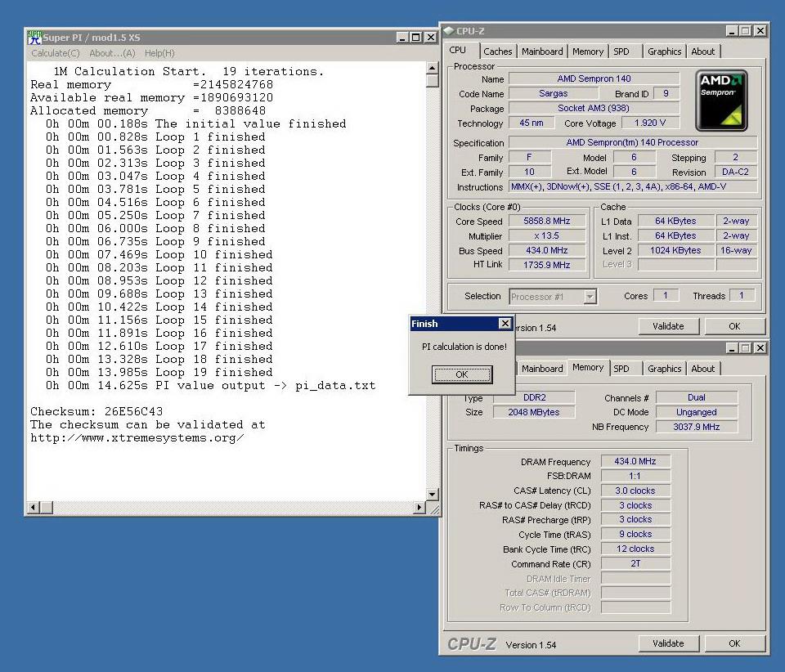Click the 'AMD Sempron 140' name field

[x=594, y=78]
